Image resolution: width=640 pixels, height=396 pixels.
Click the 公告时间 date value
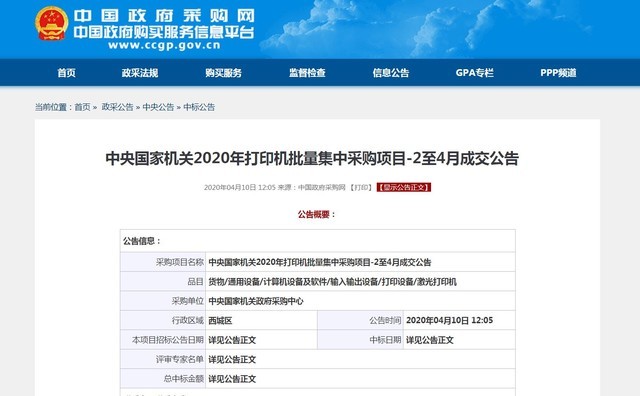tap(449, 320)
